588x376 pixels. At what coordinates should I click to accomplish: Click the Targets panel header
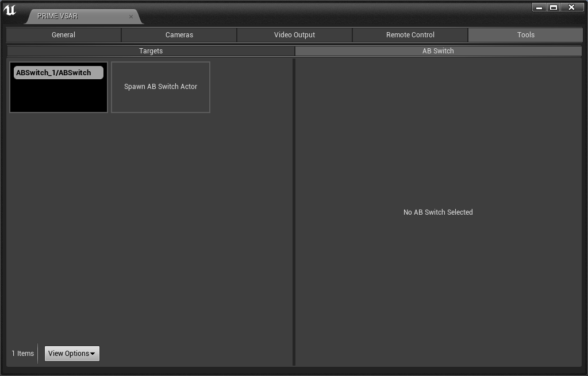click(151, 51)
